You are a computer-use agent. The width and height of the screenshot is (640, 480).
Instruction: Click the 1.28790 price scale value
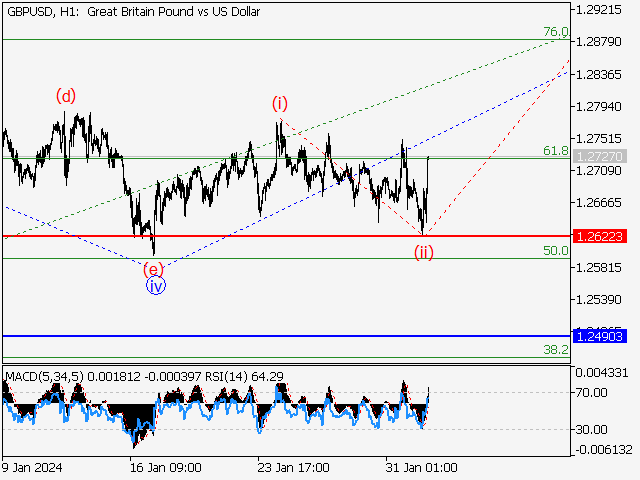tap(598, 42)
